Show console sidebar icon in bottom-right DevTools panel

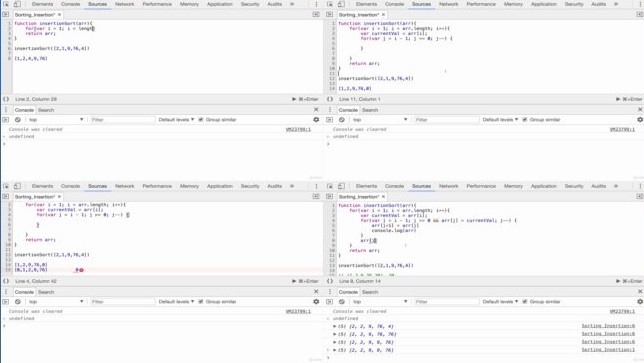[329, 302]
